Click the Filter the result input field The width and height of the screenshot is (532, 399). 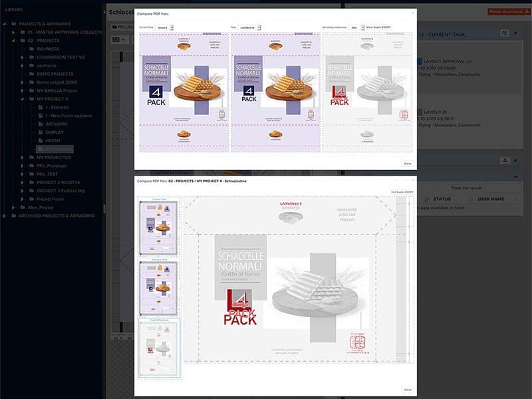pos(503,188)
